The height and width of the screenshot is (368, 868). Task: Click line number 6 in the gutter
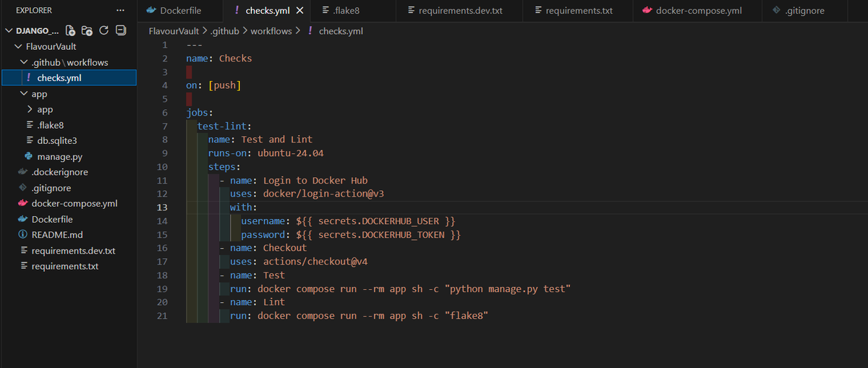(x=165, y=112)
